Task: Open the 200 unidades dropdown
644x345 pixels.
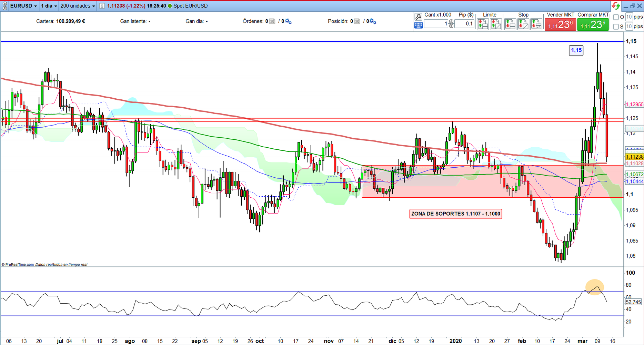Action: (78, 6)
